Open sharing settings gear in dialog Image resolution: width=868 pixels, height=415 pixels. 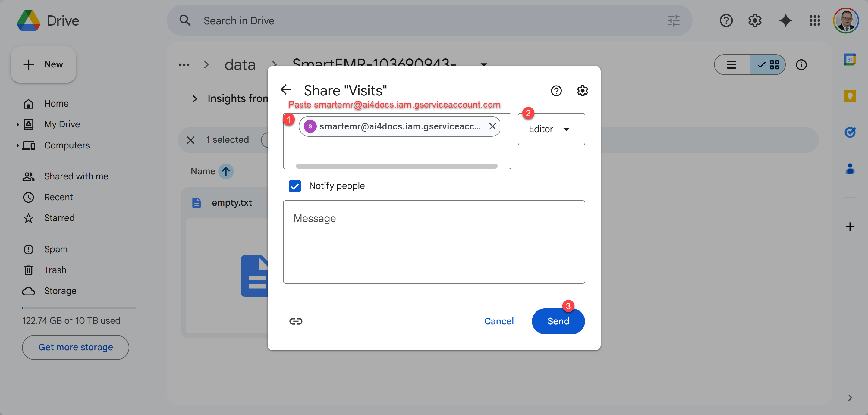[582, 91]
